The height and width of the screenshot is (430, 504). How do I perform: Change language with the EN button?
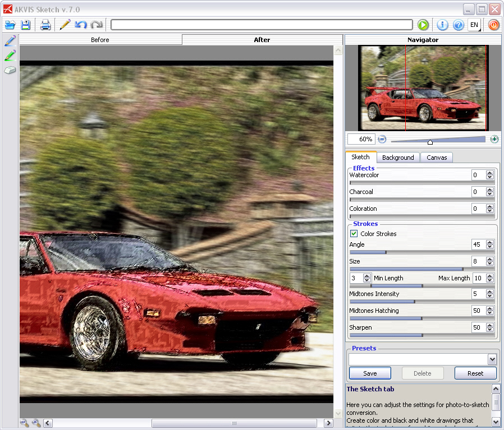(474, 25)
